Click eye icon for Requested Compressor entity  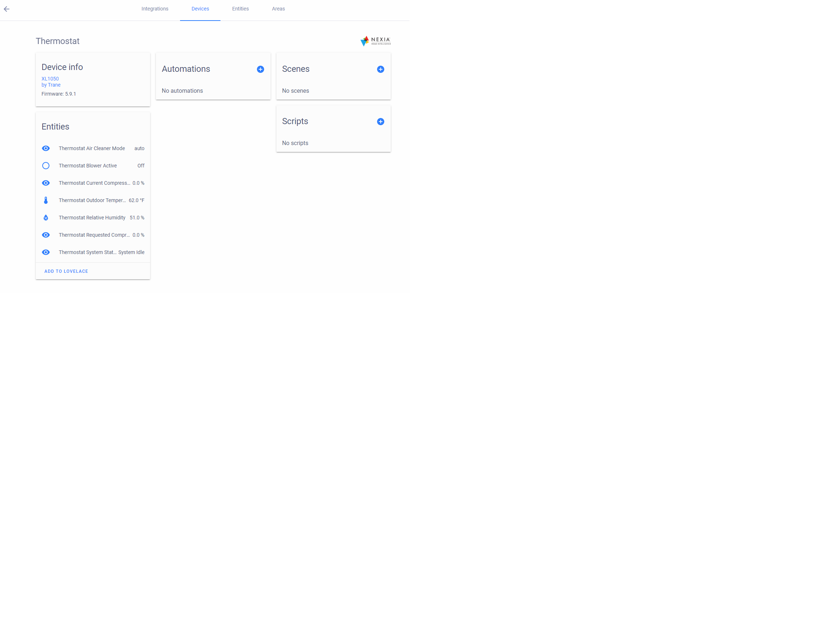[45, 235]
